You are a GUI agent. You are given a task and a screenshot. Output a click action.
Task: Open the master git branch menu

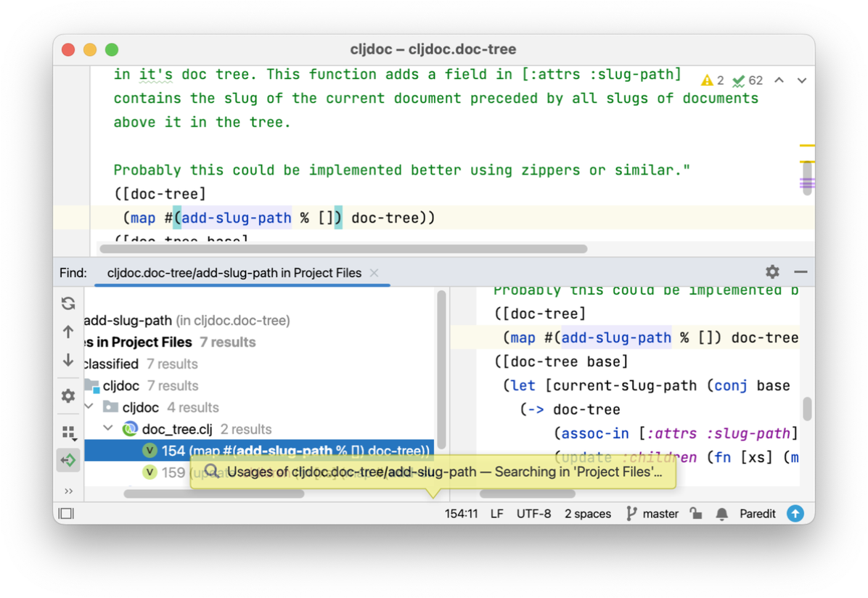click(652, 514)
